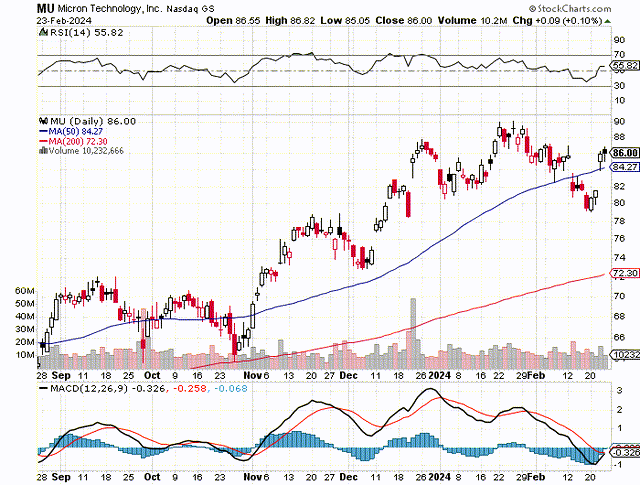Click the -0.326 MACD flag on right axis

[x=625, y=452]
